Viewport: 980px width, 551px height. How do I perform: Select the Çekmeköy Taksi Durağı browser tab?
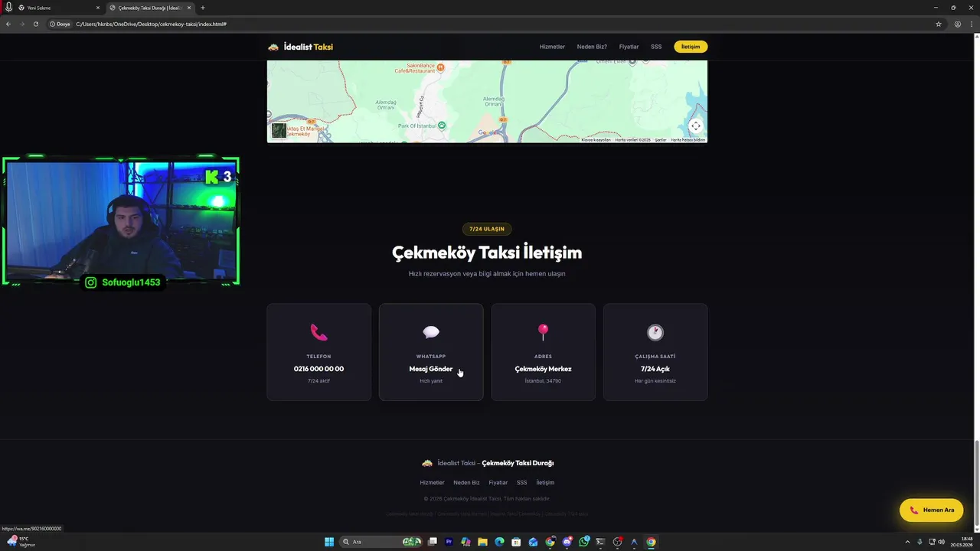(149, 8)
